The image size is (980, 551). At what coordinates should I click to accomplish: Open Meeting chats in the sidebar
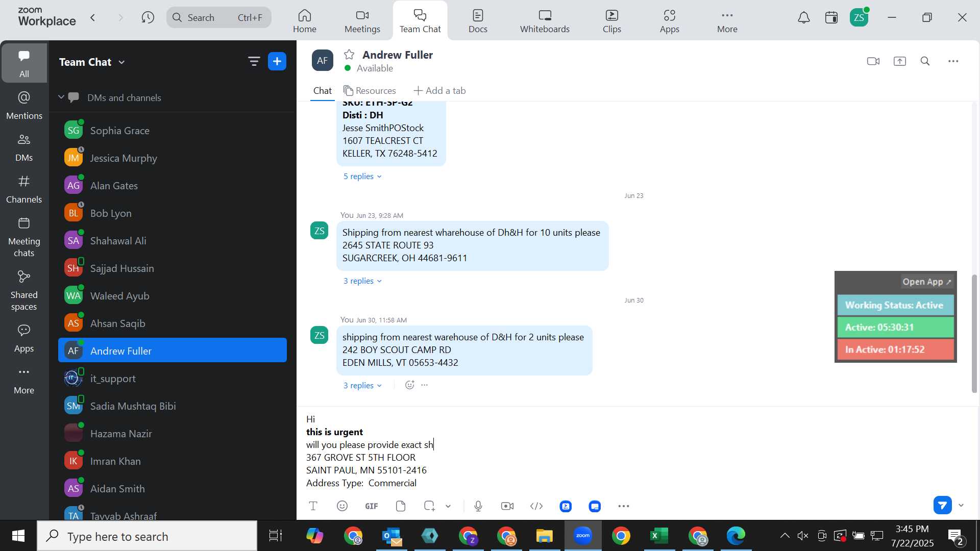[24, 237]
